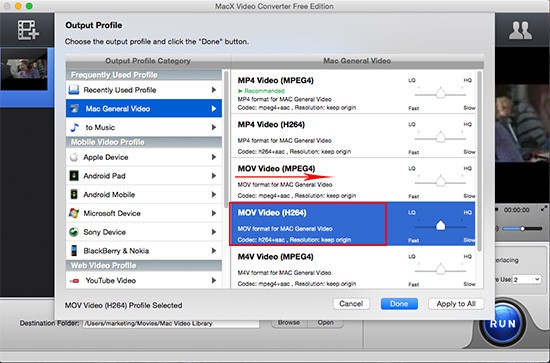Adjust MOV Video (MPEG4) quality slider
The width and height of the screenshot is (550, 363).
coord(441,181)
